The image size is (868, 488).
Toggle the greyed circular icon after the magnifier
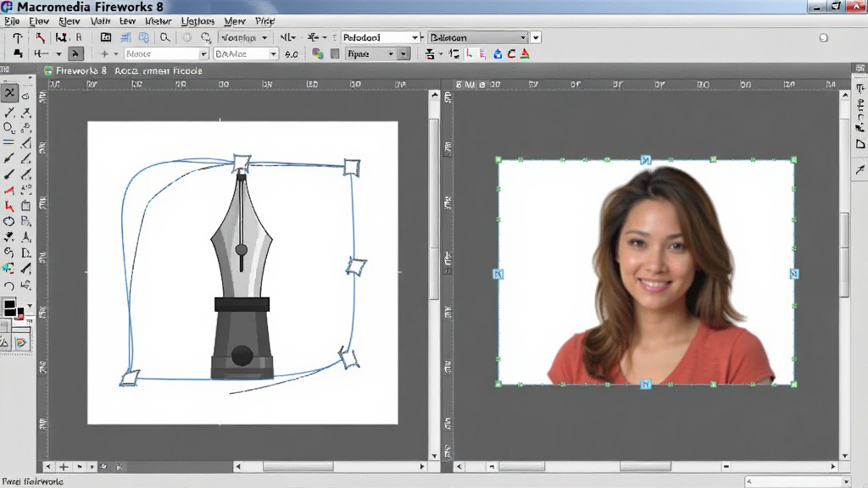coord(187,37)
